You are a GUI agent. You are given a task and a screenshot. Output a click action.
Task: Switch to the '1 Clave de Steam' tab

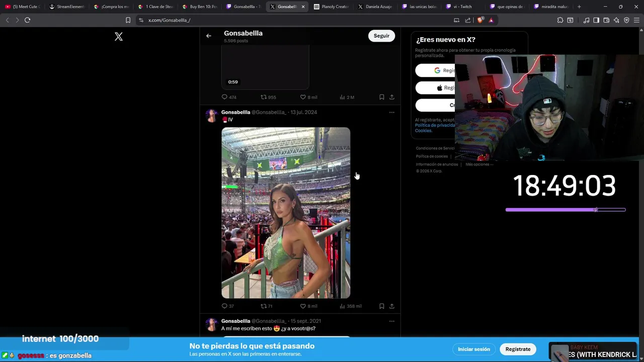[155, 7]
